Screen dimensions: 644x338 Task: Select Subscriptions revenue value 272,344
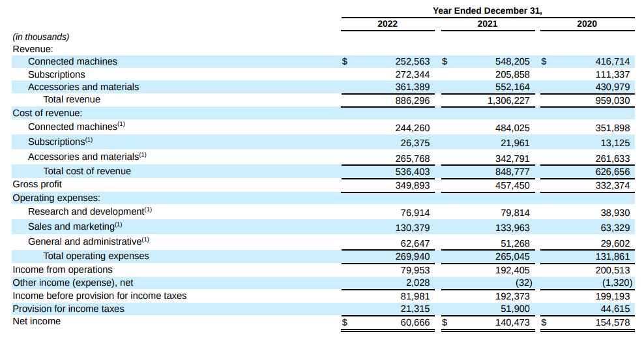(x=413, y=74)
